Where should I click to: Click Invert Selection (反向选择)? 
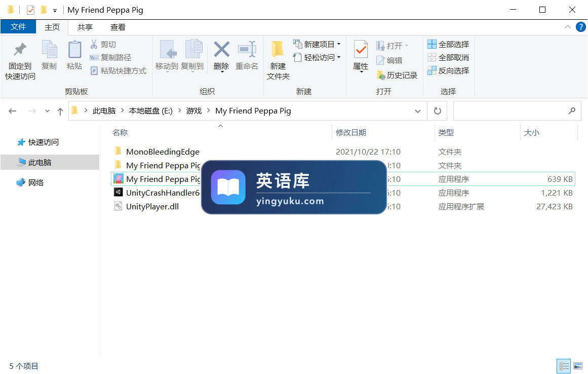448,70
